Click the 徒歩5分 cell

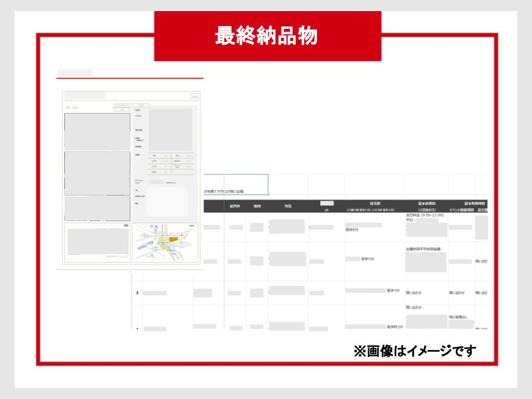(x=367, y=259)
